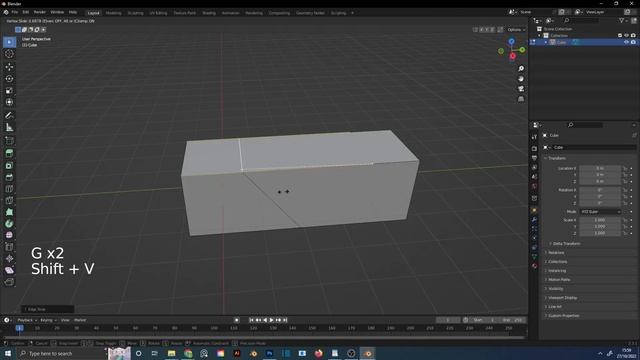Click the blue Z axis gizmo ball

click(x=511, y=42)
